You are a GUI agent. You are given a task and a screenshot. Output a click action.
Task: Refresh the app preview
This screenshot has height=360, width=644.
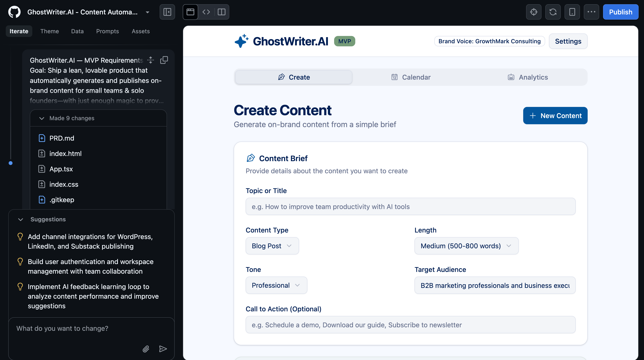coord(553,12)
